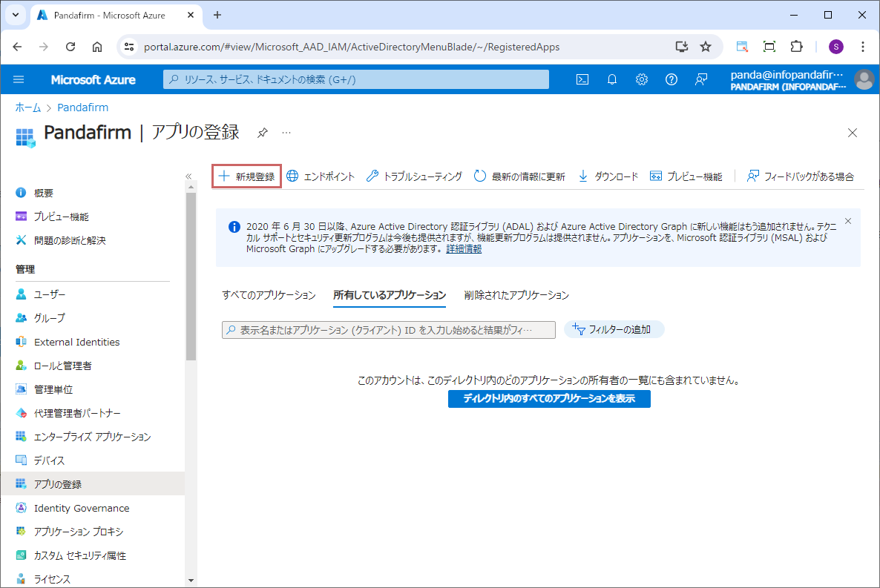Image resolution: width=880 pixels, height=588 pixels.
Task: Open the help question mark icon
Action: 672,79
